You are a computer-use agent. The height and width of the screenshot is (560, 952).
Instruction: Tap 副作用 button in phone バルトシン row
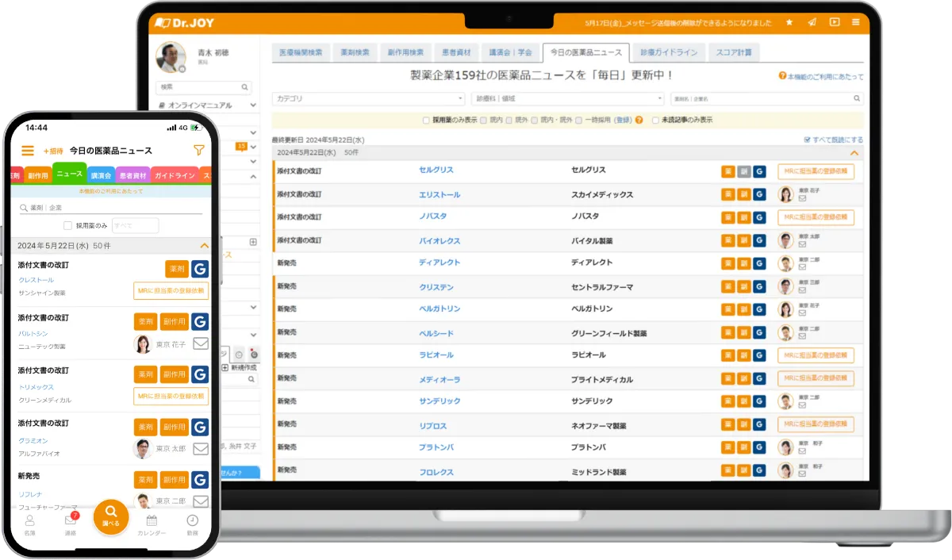175,321
